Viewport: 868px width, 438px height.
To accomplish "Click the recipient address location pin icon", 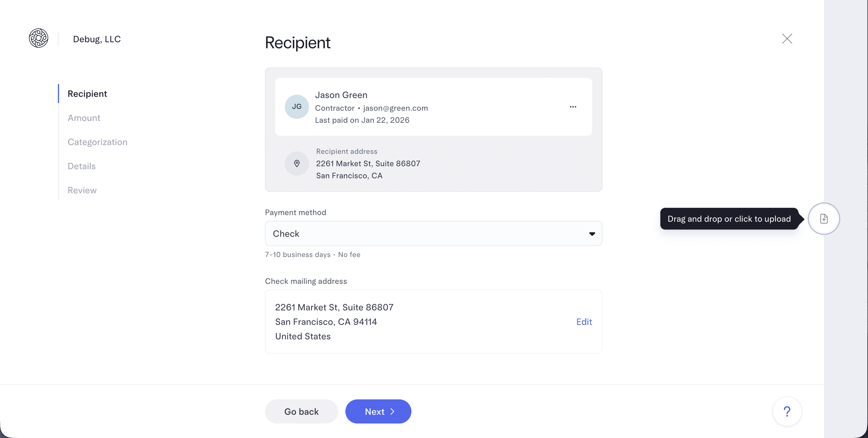I will pos(297,163).
